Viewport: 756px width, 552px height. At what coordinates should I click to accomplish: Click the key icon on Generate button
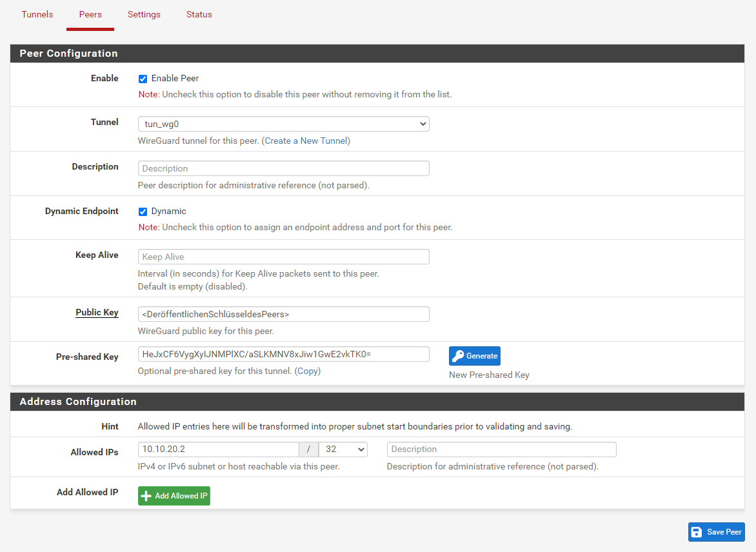coord(458,356)
